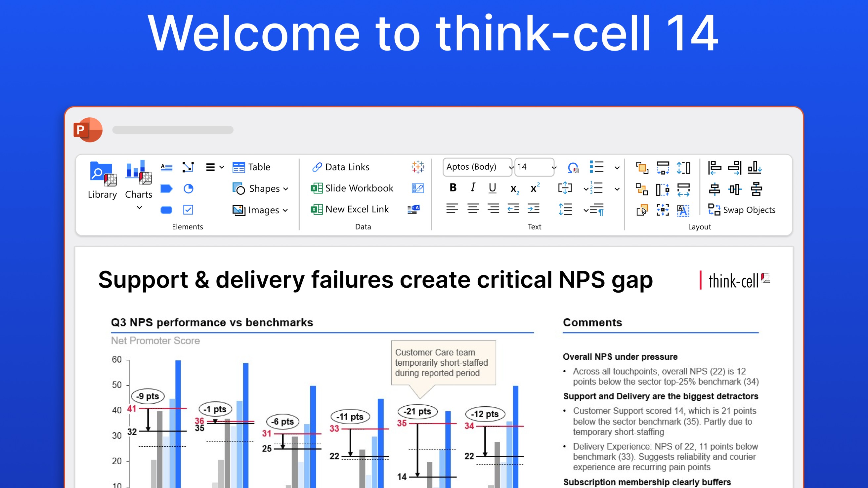Toggle underline formatting
Viewport: 868px width, 488px height.
point(493,188)
